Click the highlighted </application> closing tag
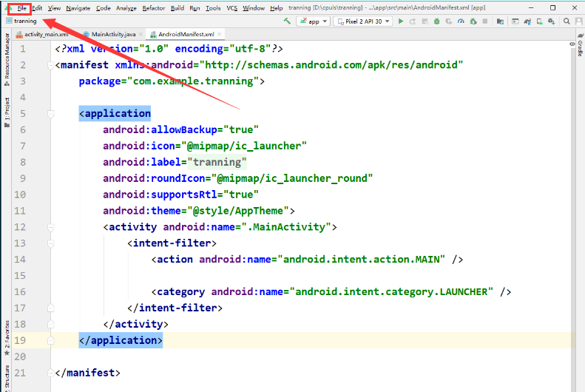The width and height of the screenshot is (585, 392). (121, 340)
